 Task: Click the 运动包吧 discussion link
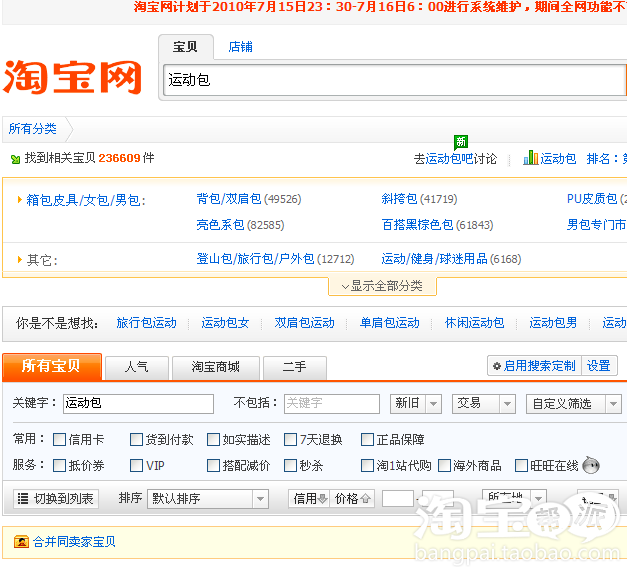click(x=449, y=159)
